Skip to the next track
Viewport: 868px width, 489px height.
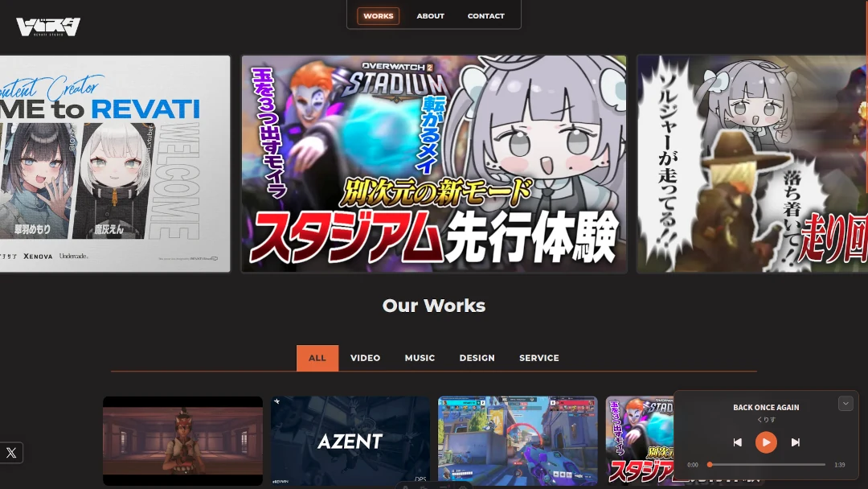pos(796,442)
